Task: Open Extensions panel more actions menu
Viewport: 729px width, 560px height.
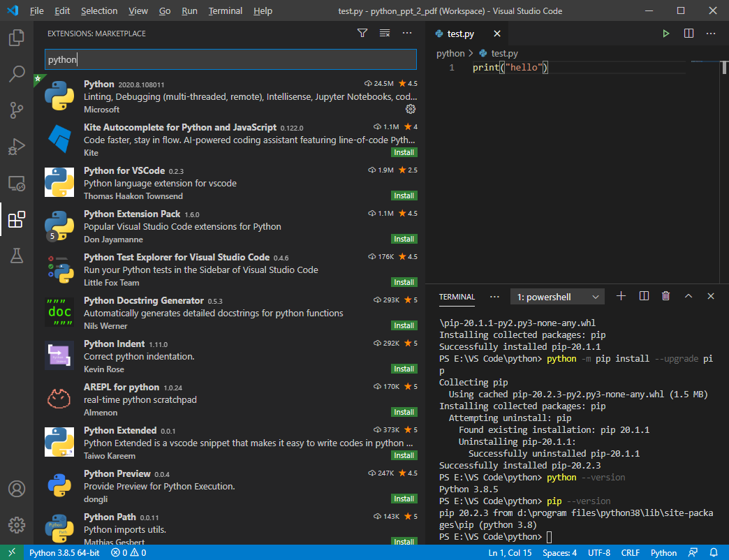Action: tap(407, 33)
